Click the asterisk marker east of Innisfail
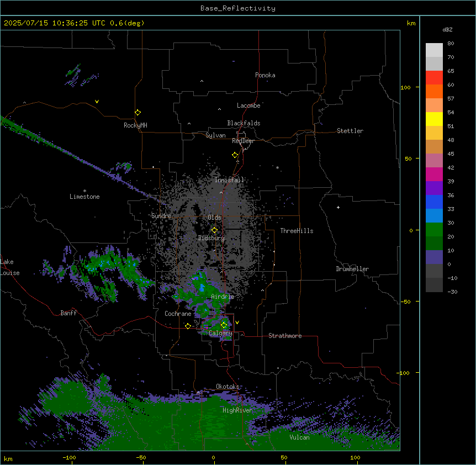 pyautogui.click(x=277, y=167)
